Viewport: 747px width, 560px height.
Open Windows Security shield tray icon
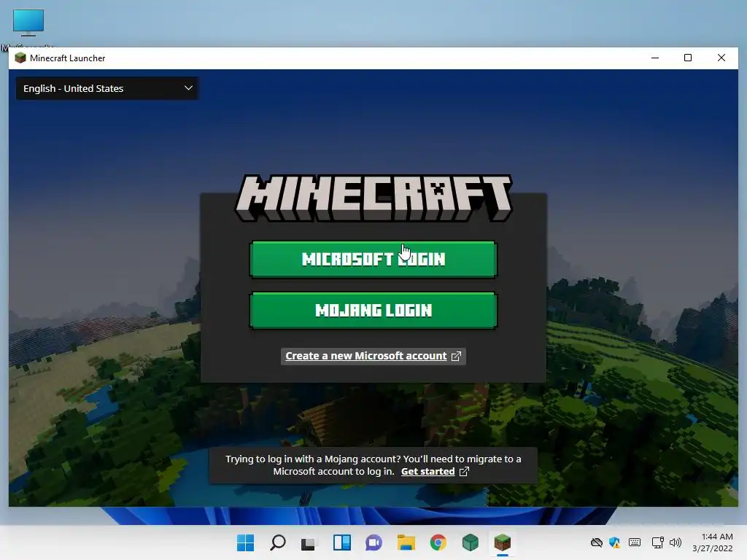click(615, 542)
